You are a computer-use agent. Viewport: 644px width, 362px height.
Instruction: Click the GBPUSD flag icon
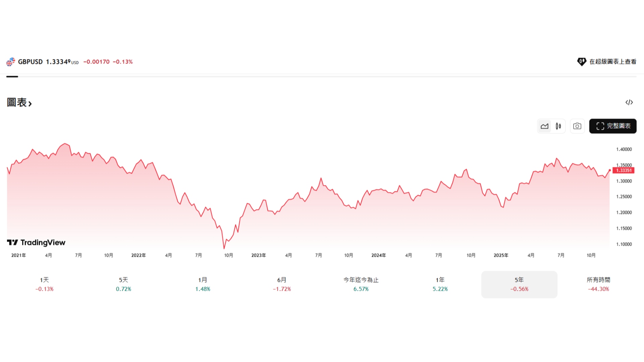click(11, 62)
